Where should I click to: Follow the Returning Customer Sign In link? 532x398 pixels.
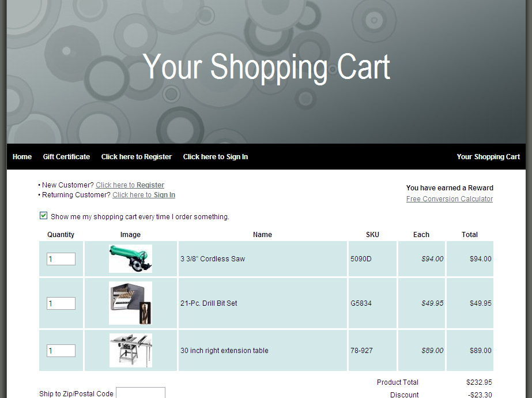tap(144, 195)
